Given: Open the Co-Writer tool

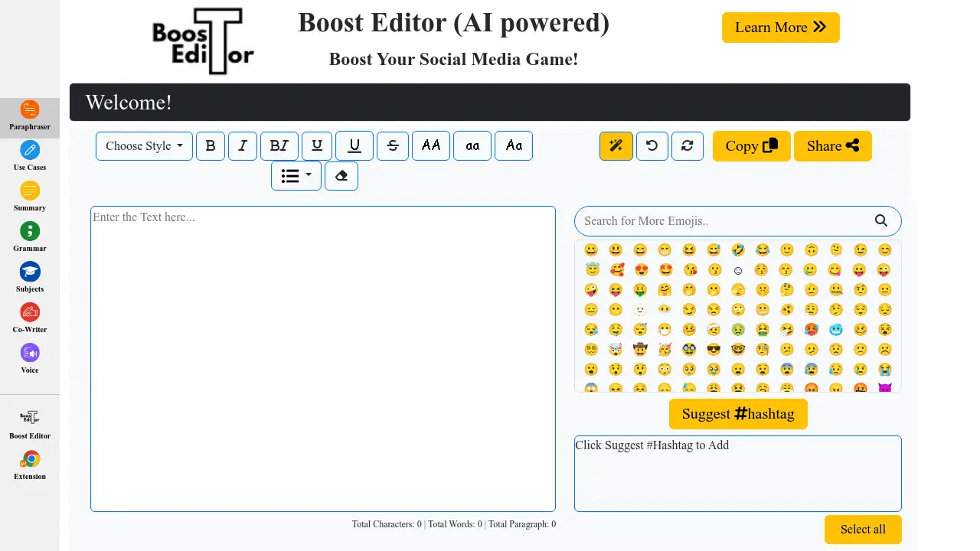Looking at the screenshot, I should coord(30,318).
